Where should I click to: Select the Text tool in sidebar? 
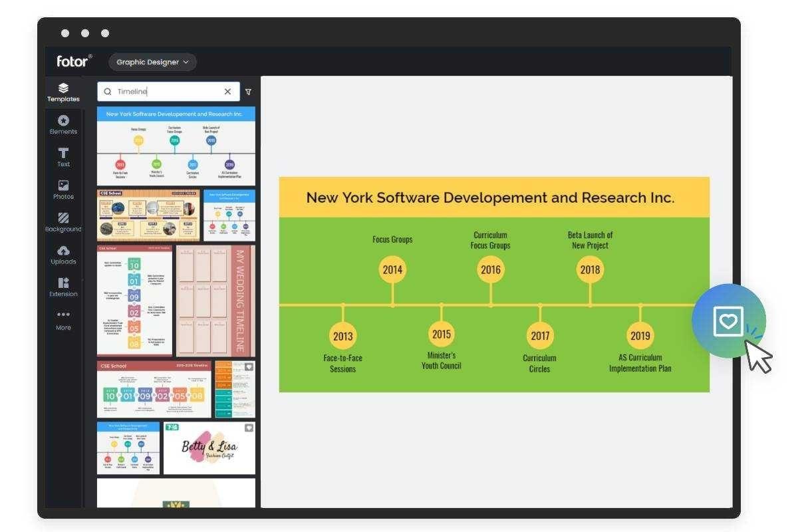[x=63, y=158]
